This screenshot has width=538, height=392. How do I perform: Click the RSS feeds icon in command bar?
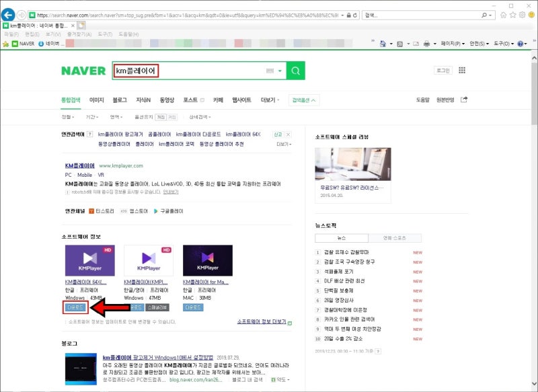(x=400, y=44)
